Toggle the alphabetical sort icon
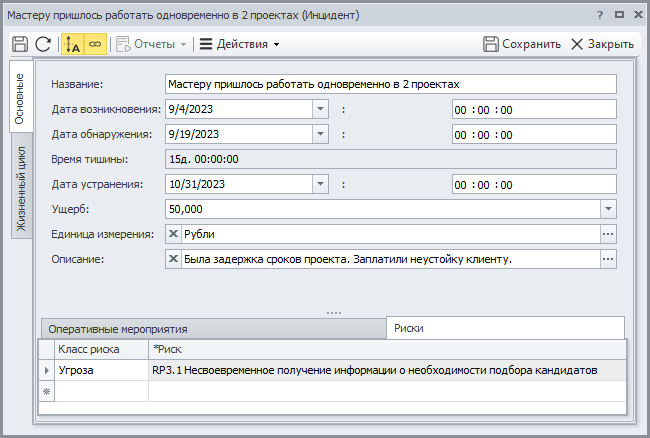The height and width of the screenshot is (438, 650). [x=72, y=44]
